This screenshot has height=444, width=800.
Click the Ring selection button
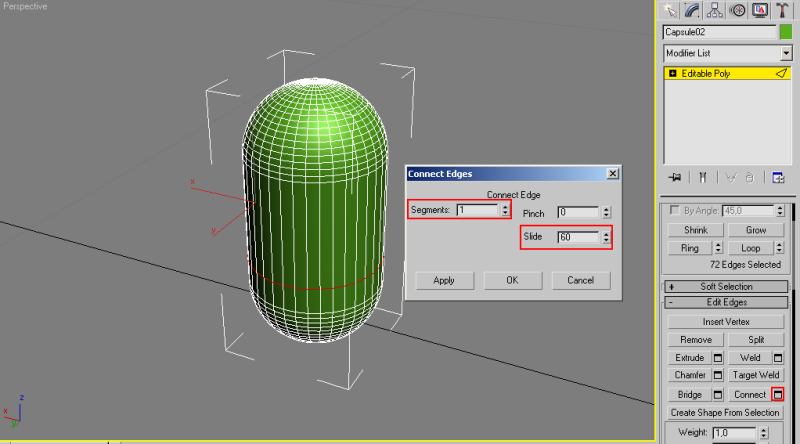click(690, 248)
